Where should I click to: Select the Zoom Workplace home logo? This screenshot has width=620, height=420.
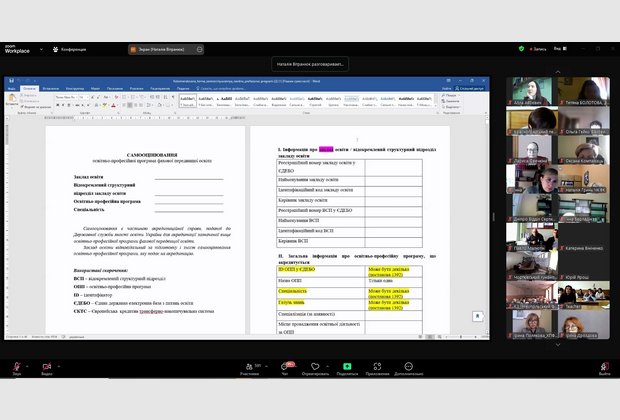tap(16, 48)
